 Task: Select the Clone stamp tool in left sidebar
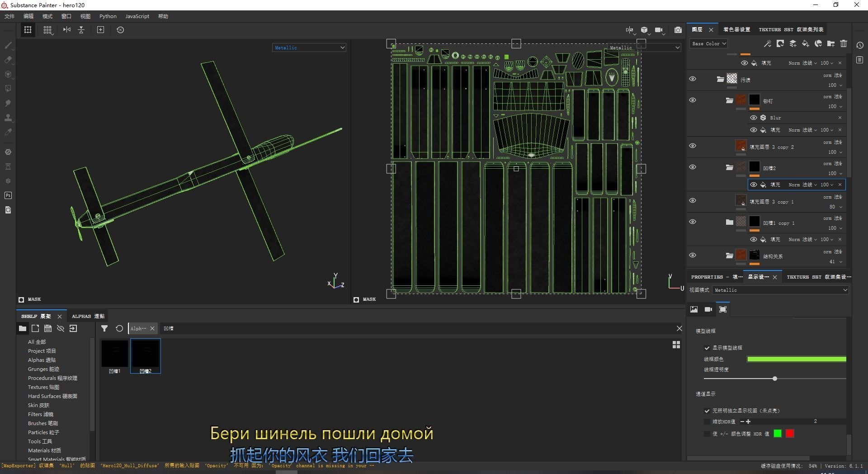pos(8,118)
